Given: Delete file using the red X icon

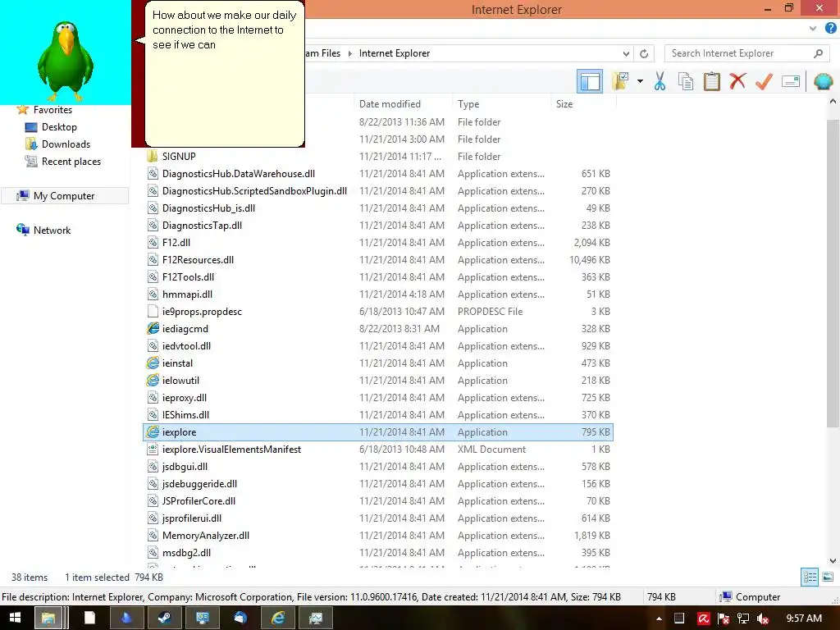Looking at the screenshot, I should (x=737, y=81).
